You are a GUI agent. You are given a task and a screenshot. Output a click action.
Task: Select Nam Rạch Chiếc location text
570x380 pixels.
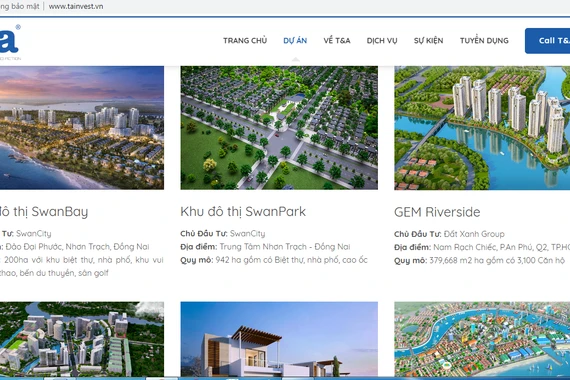(502, 247)
